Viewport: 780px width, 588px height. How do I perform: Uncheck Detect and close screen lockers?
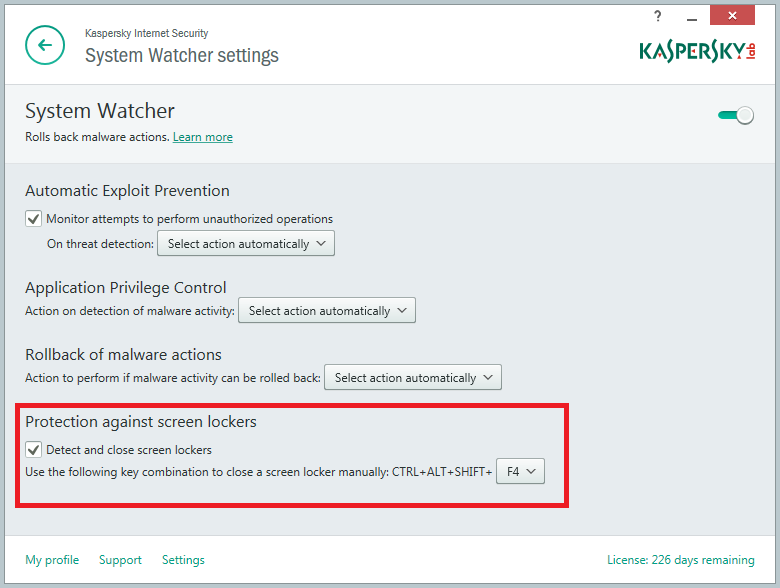(33, 450)
